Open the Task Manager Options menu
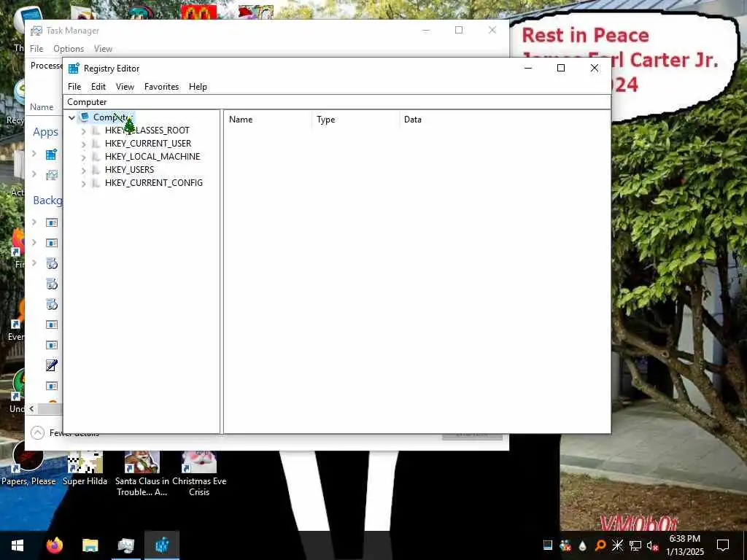Viewport: 747px width, 560px height. [69, 49]
